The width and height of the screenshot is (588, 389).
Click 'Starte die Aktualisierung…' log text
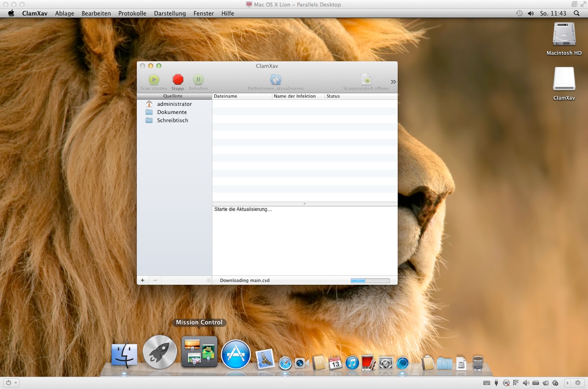pos(243,209)
